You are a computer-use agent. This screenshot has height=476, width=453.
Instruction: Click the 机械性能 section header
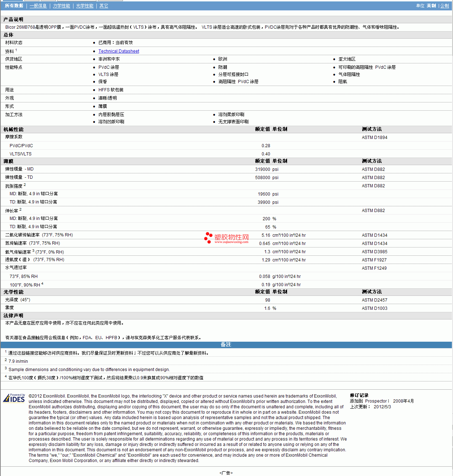[x=13, y=129]
